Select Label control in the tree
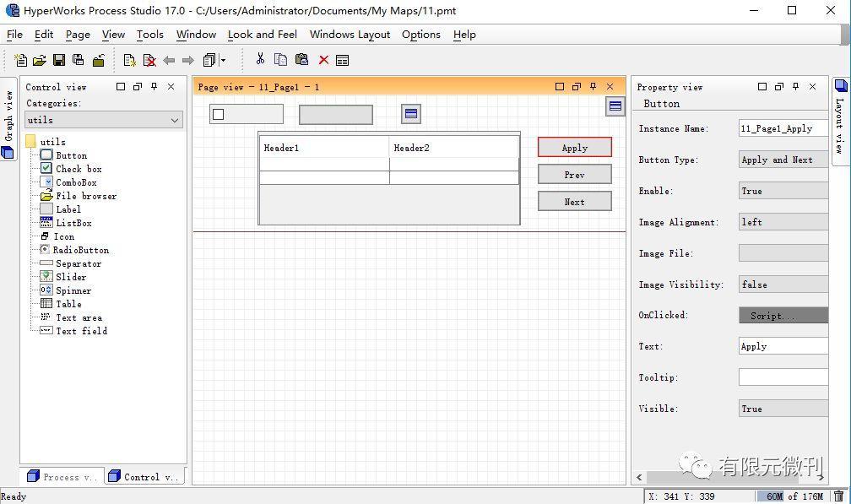851x504 pixels. point(68,209)
